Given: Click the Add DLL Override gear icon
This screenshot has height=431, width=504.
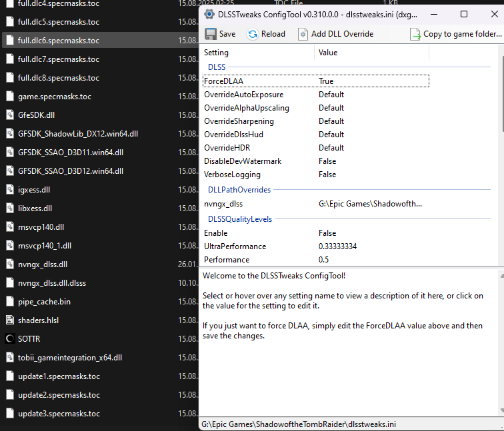Looking at the screenshot, I should [303, 34].
